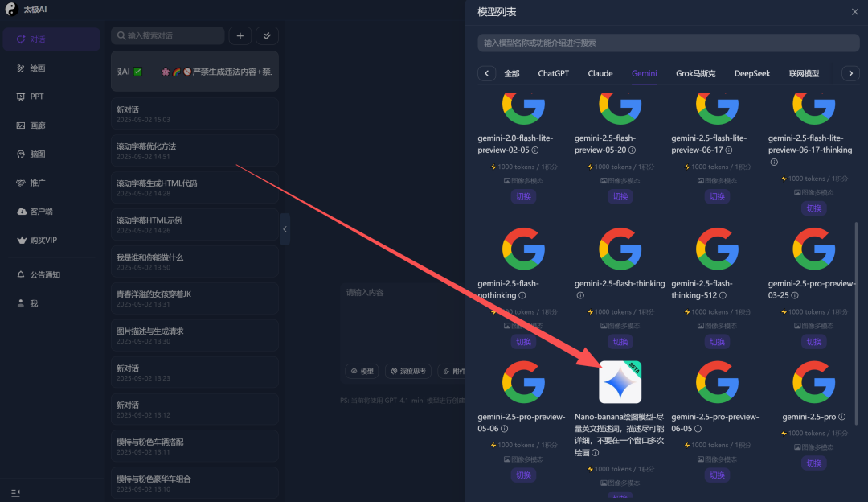Open the 模型 selector button below input

click(362, 371)
